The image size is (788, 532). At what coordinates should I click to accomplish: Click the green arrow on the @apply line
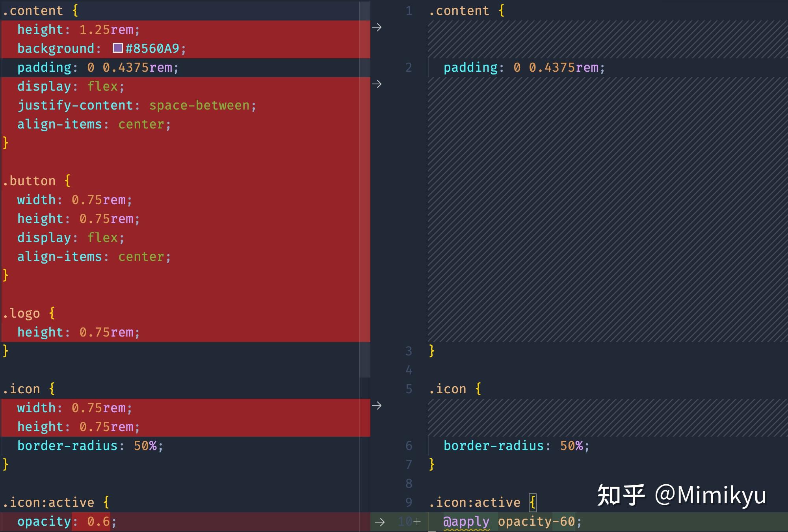pos(379,521)
